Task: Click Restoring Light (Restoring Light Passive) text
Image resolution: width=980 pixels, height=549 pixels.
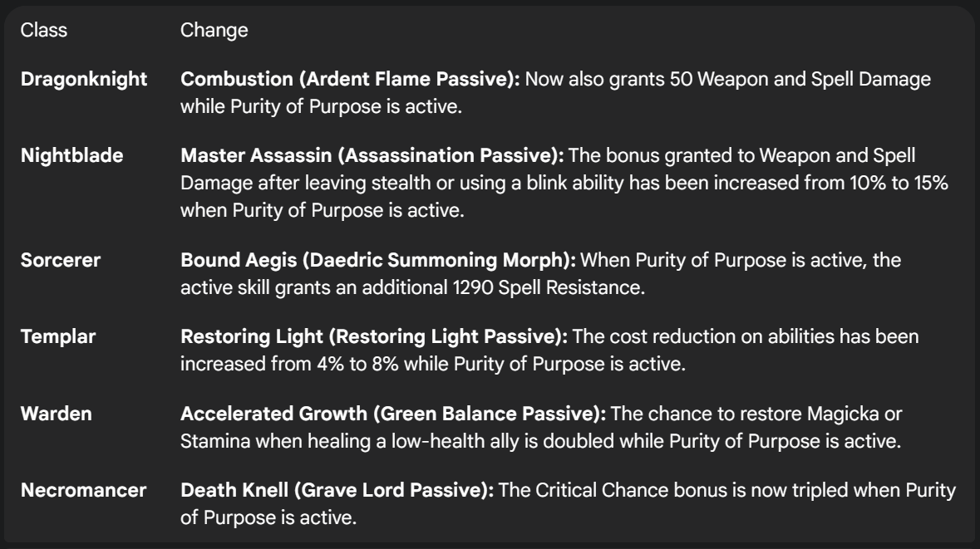Action: click(x=374, y=336)
